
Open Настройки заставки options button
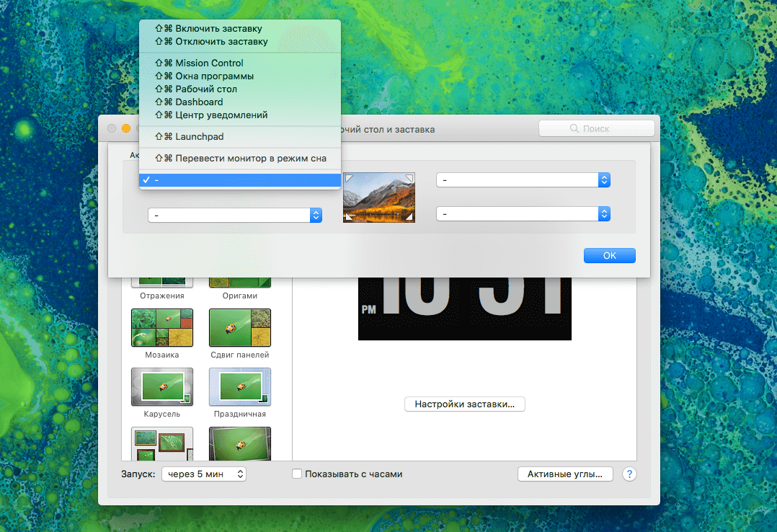(464, 404)
